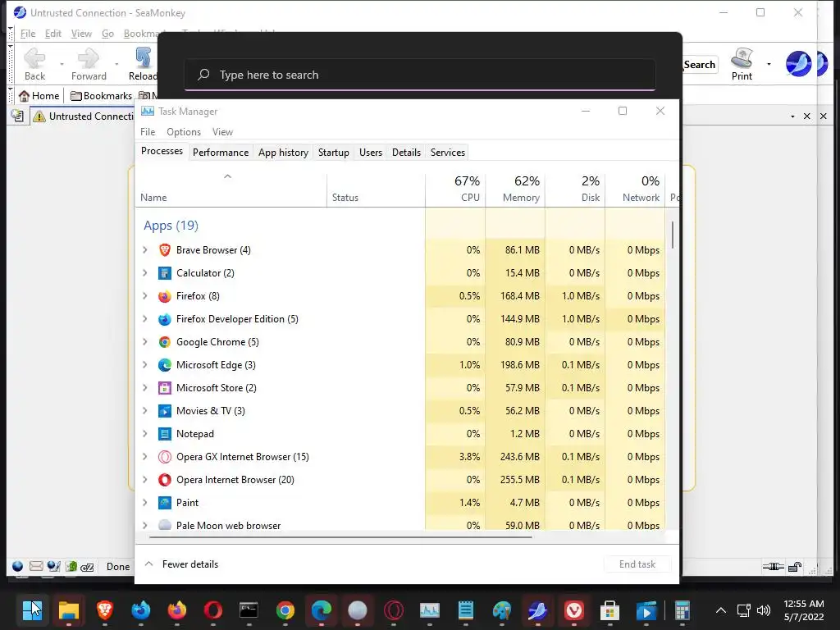The image size is (840, 630).
Task: Click Home in SeaMonkey's bookmarks bar
Action: tap(39, 96)
